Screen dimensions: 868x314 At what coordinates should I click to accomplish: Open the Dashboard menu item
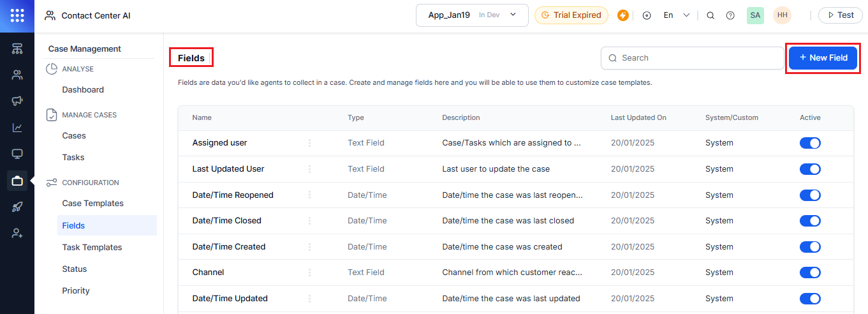[83, 90]
